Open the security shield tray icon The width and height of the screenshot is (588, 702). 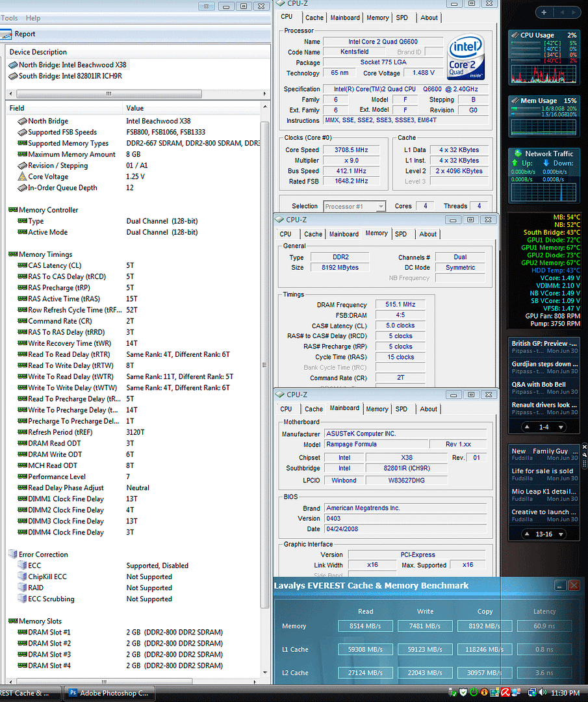(x=463, y=693)
